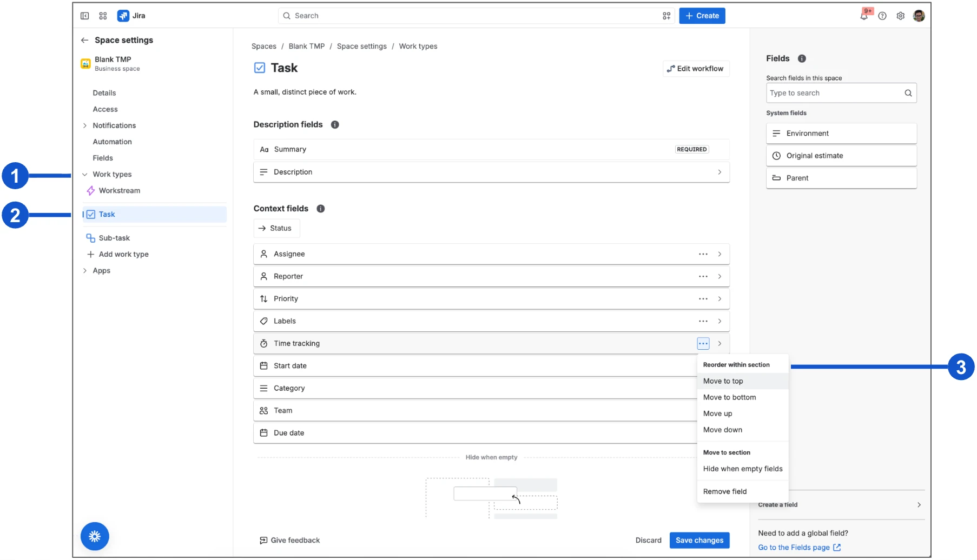Click the Jira logo

click(x=131, y=16)
